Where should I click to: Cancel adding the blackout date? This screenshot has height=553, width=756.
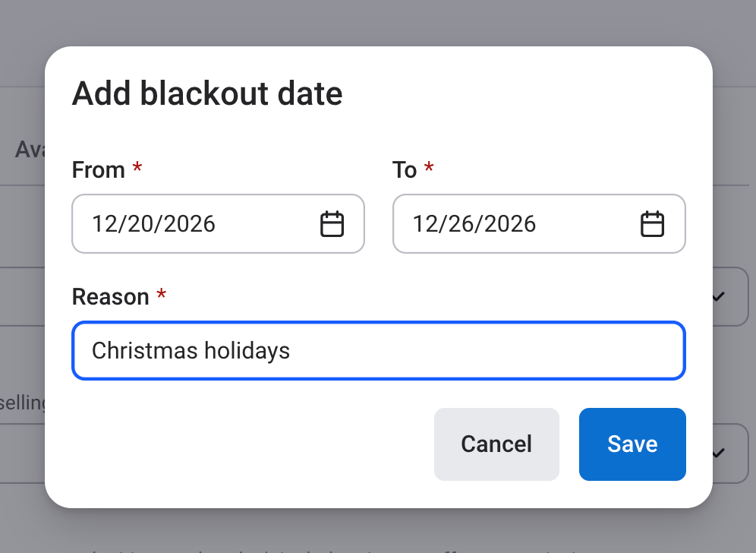click(496, 444)
